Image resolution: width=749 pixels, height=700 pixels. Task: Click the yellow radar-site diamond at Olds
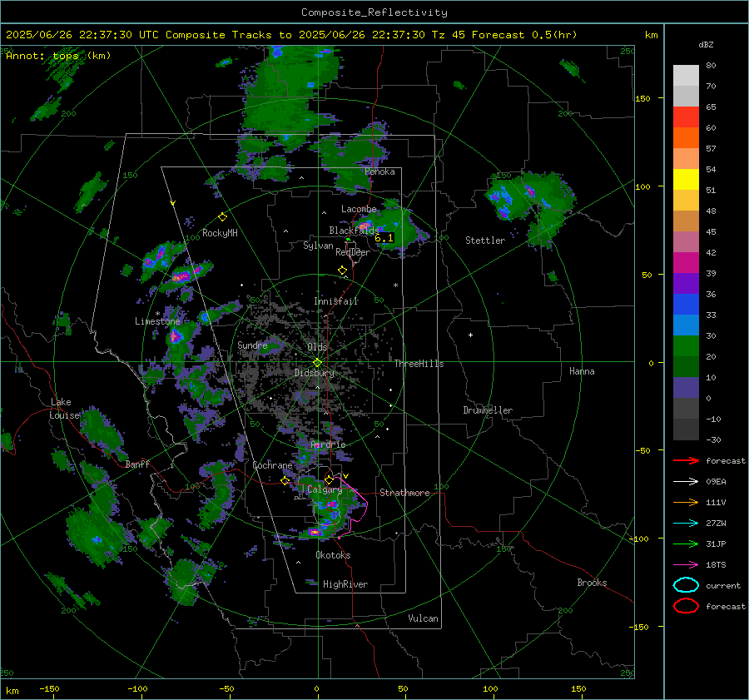(317, 363)
